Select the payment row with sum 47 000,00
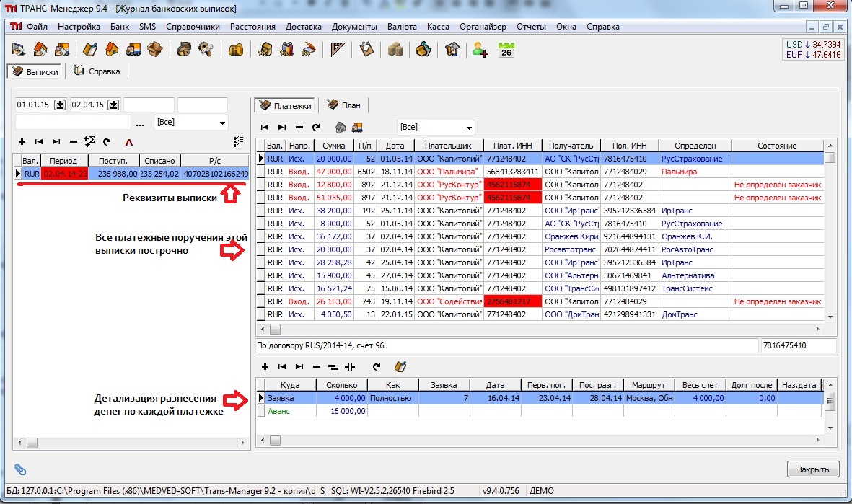Screen dimensions: 852x504 [542, 172]
